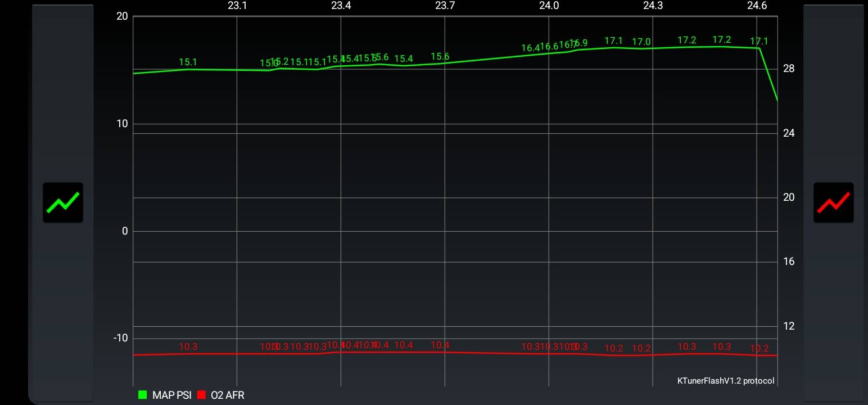The image size is (868, 405).
Task: Click the 24.3 time axis label
Action: point(653,6)
